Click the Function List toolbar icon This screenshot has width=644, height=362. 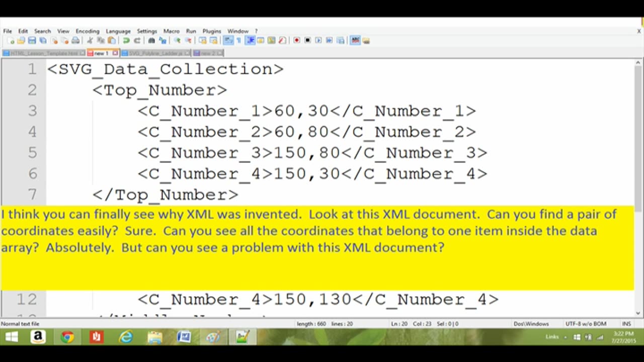pyautogui.click(x=282, y=41)
